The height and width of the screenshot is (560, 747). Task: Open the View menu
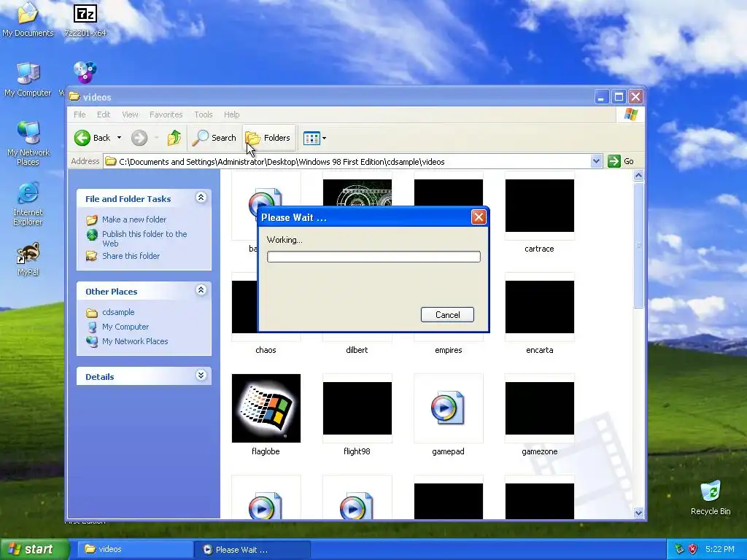click(x=130, y=114)
